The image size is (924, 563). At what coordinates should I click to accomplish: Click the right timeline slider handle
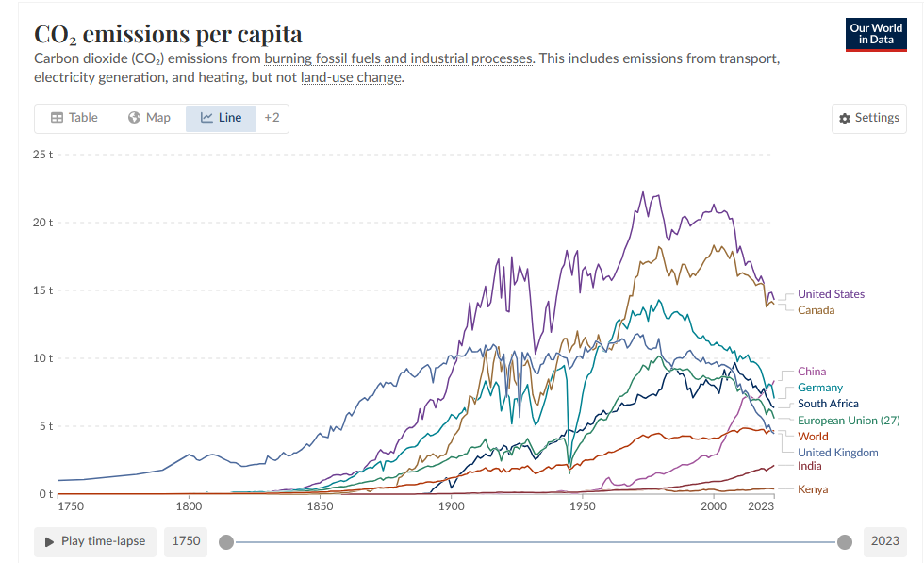click(x=845, y=541)
